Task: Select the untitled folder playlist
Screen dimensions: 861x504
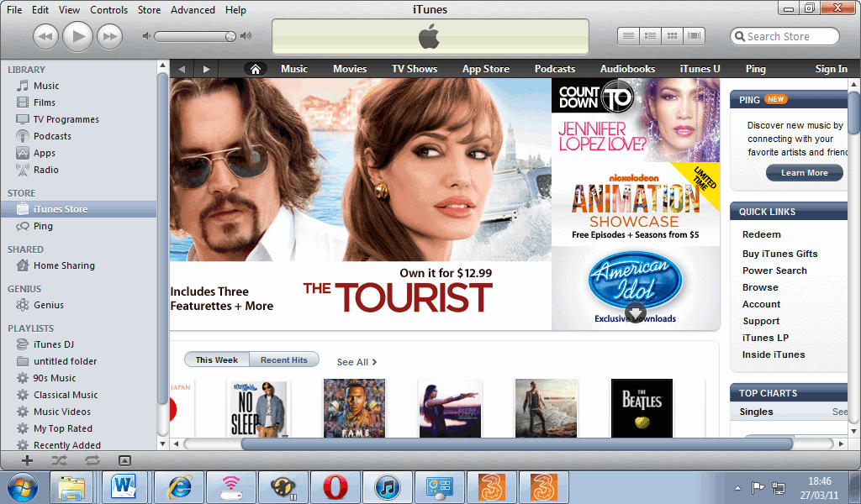Action: (65, 361)
